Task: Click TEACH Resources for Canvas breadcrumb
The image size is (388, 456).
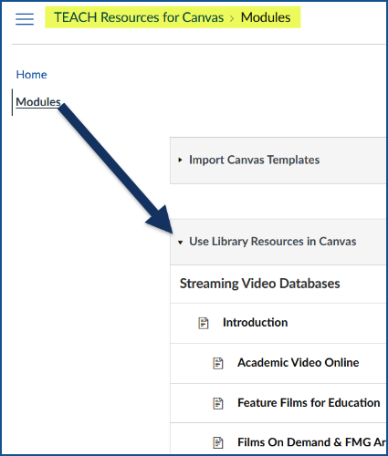Action: pos(139,17)
